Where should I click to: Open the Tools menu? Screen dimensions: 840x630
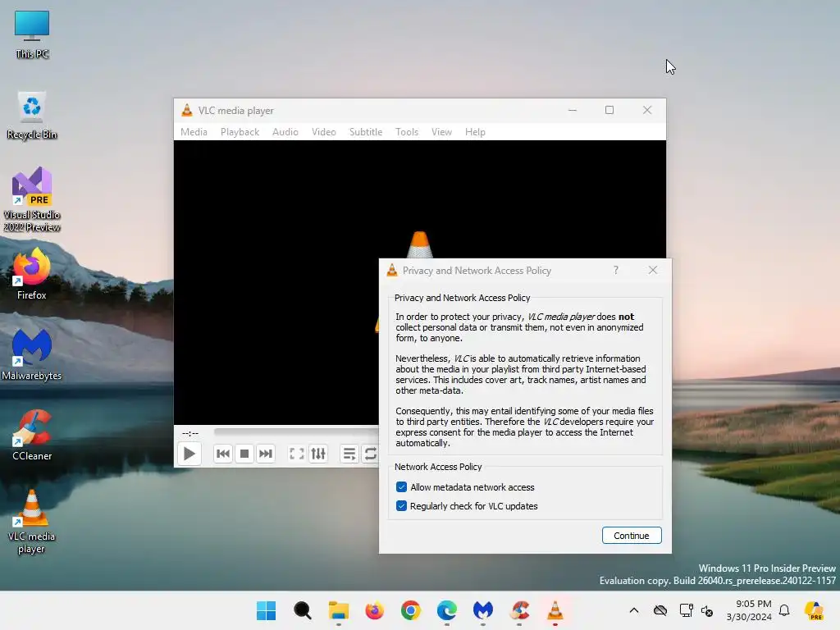tap(407, 132)
